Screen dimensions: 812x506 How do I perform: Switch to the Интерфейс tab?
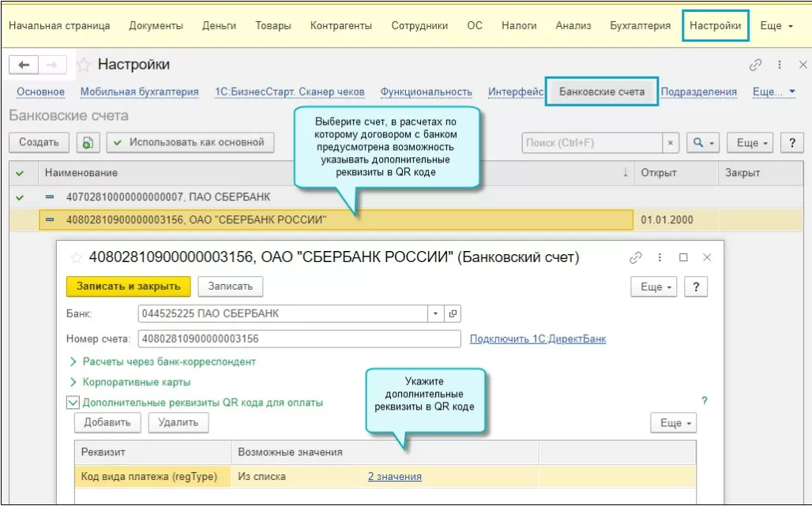click(x=515, y=92)
